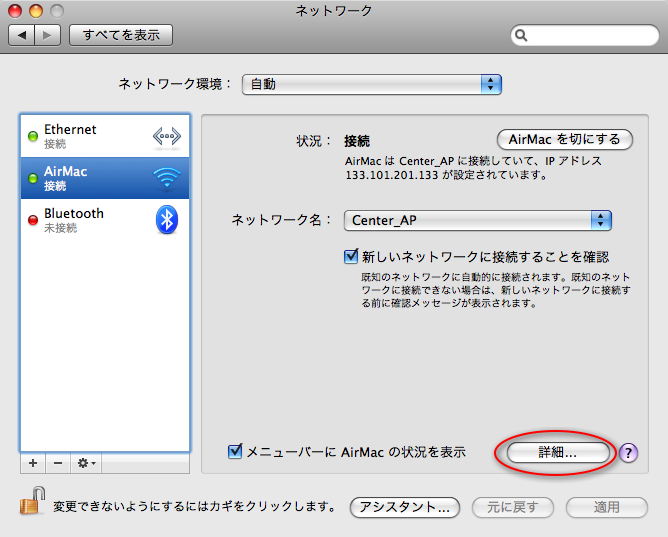Click the green status dot beside Ethernet
Viewport: 668px width, 537px height.
(x=33, y=136)
